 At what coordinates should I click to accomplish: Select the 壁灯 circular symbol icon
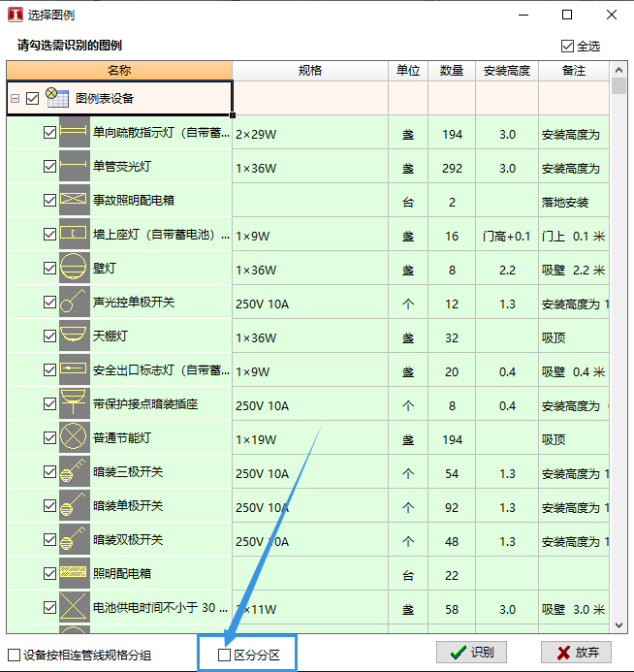click(x=74, y=269)
